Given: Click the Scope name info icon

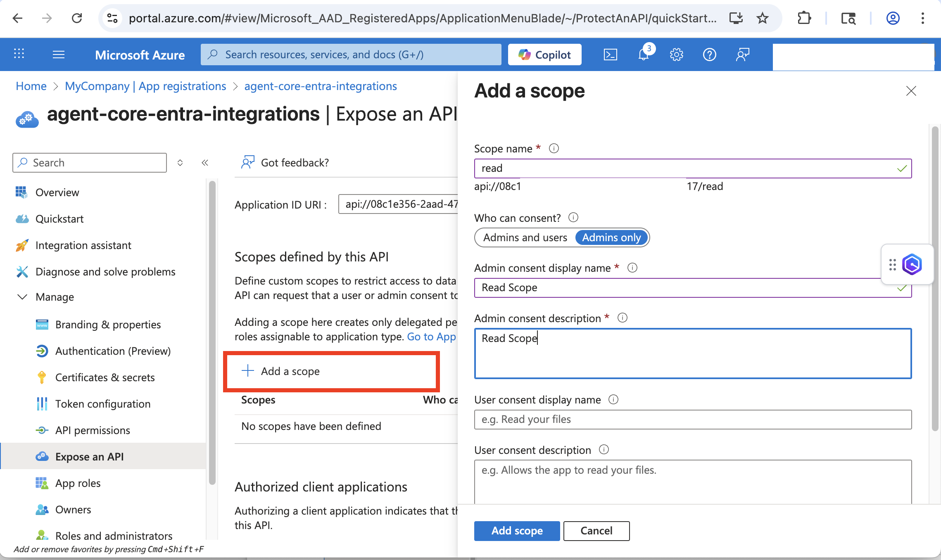Looking at the screenshot, I should 554,148.
